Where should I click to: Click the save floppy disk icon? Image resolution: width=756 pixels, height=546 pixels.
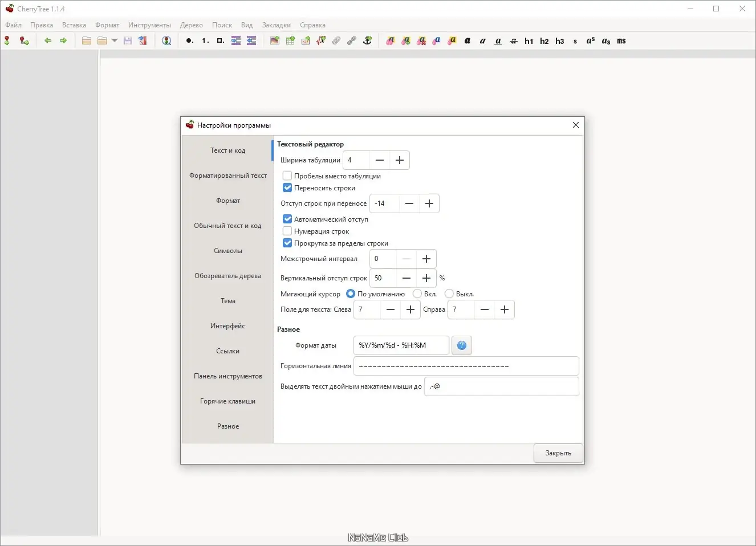(x=128, y=40)
